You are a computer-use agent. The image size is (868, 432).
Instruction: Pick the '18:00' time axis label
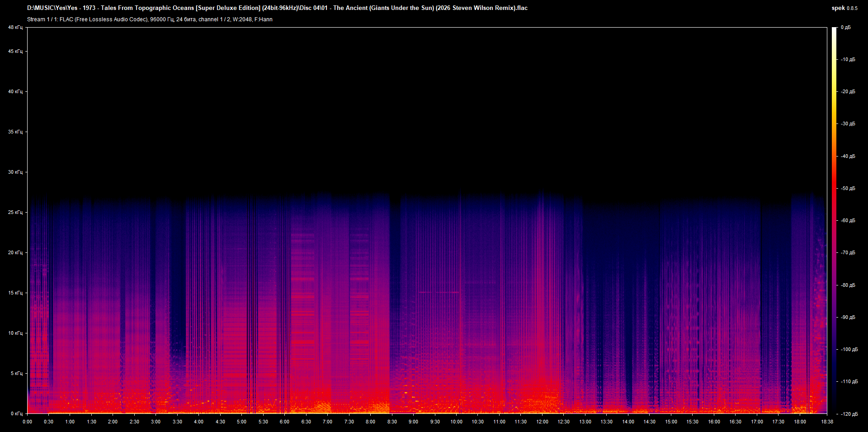coord(800,422)
